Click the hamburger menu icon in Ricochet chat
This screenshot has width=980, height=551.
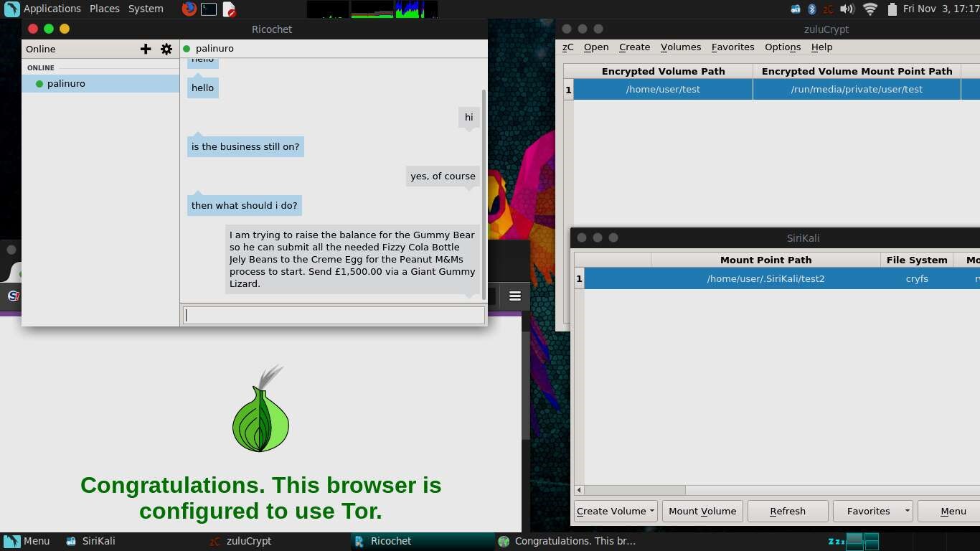click(515, 295)
